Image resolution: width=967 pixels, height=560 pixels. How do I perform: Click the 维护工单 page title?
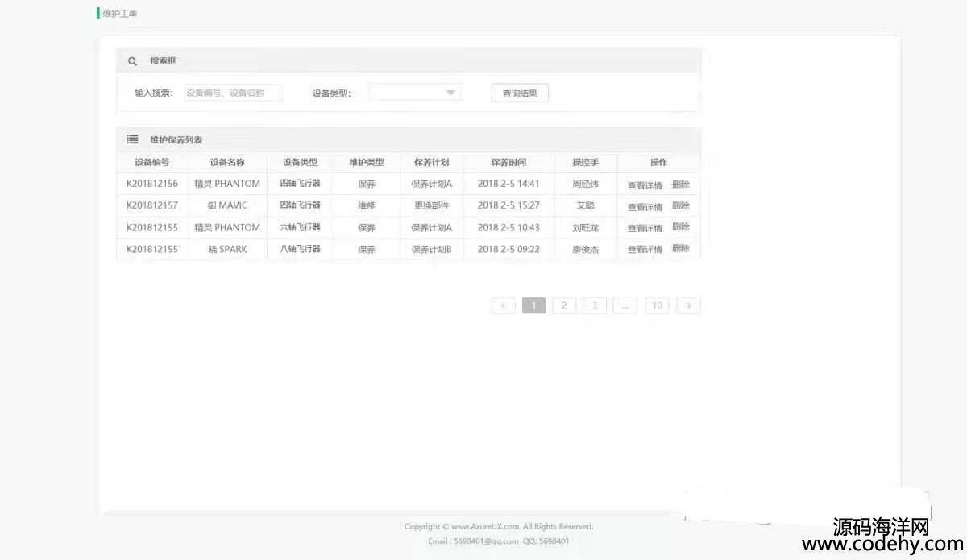coord(120,14)
